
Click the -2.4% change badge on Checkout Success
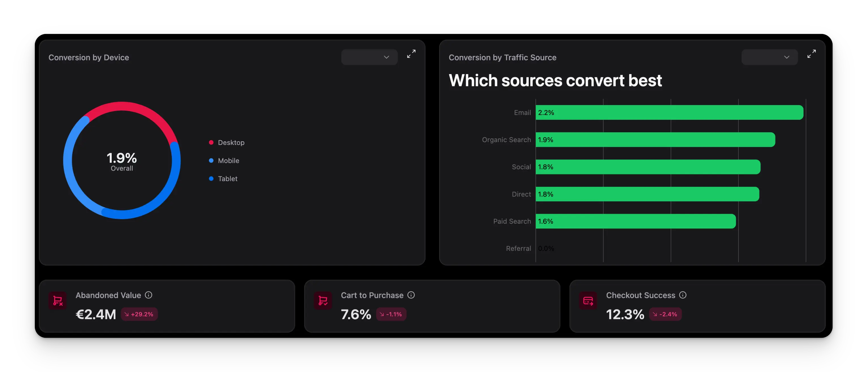pyautogui.click(x=666, y=314)
